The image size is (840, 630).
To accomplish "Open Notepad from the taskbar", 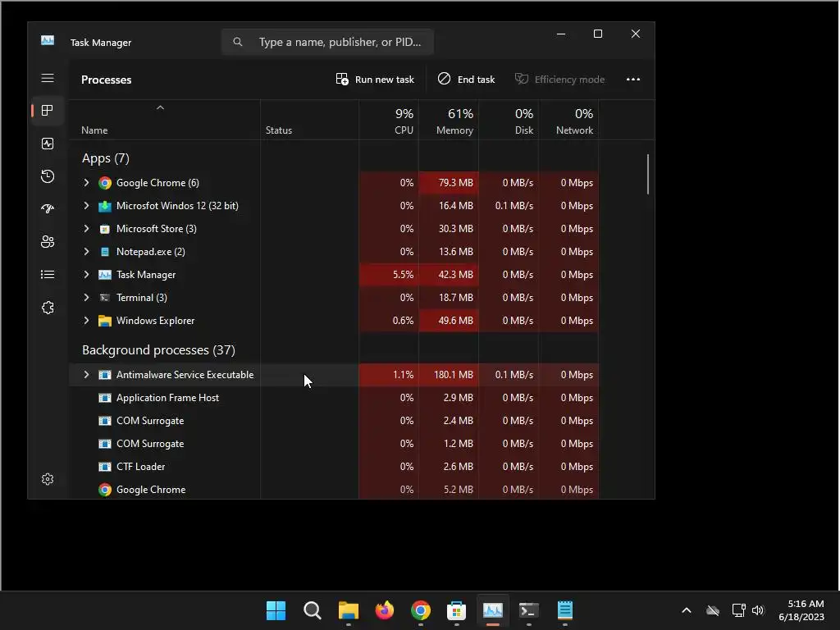I will (x=565, y=610).
